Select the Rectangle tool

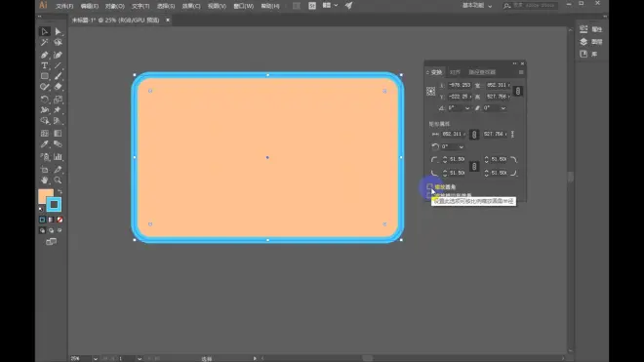coord(44,76)
